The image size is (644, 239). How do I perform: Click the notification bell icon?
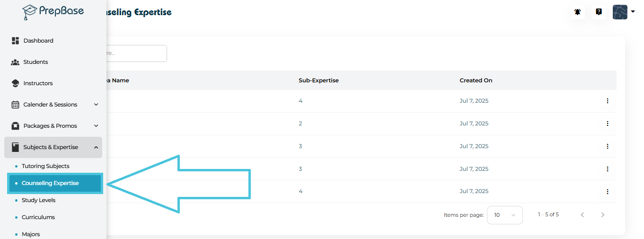[577, 12]
